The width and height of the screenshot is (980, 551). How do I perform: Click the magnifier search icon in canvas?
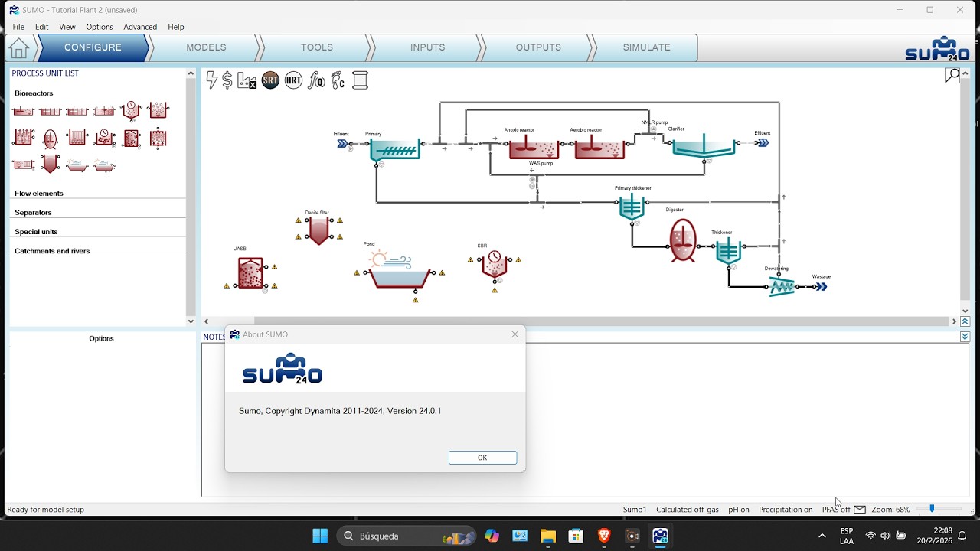tap(952, 75)
